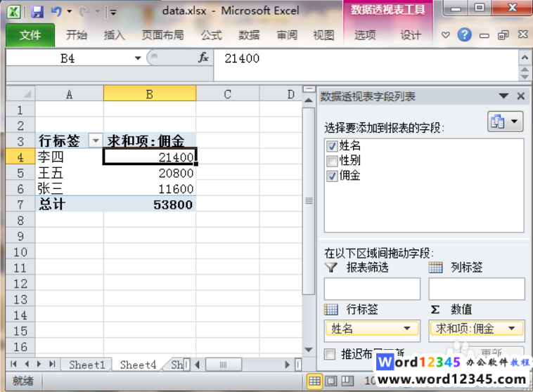The width and height of the screenshot is (533, 392).
Task: Open the Undo history dropdown arrow
Action: click(x=70, y=11)
